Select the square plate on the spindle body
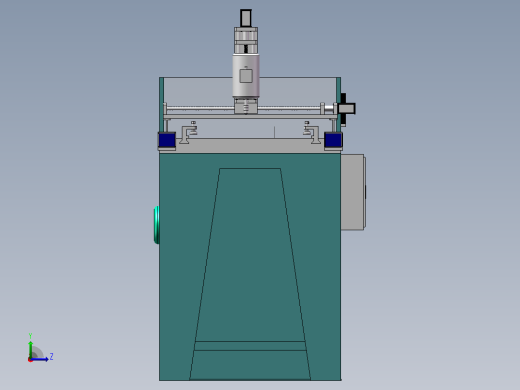520x390 pixels. tap(246, 76)
